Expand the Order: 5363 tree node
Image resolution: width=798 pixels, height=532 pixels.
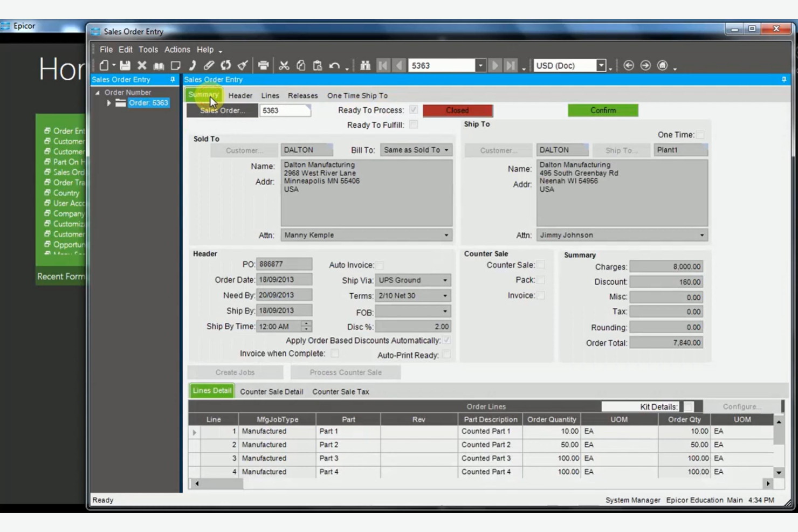pyautogui.click(x=108, y=102)
